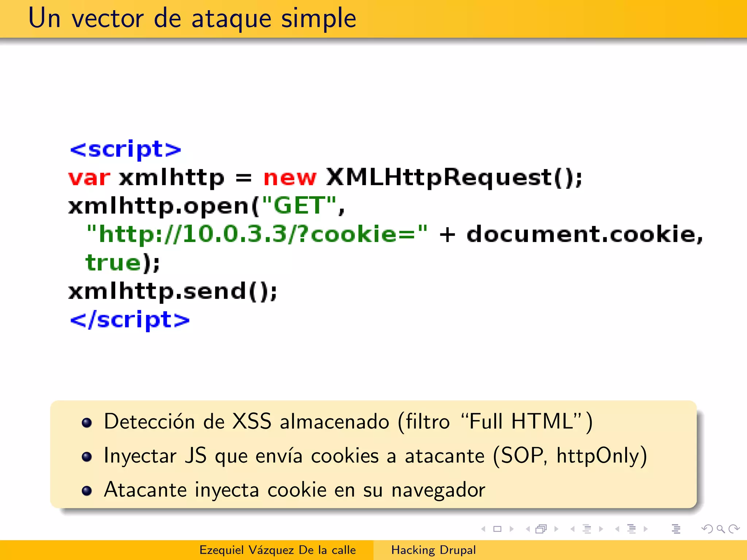The height and width of the screenshot is (560, 747).
Task: Click the slide rectangle navigation icon
Action: point(497,529)
